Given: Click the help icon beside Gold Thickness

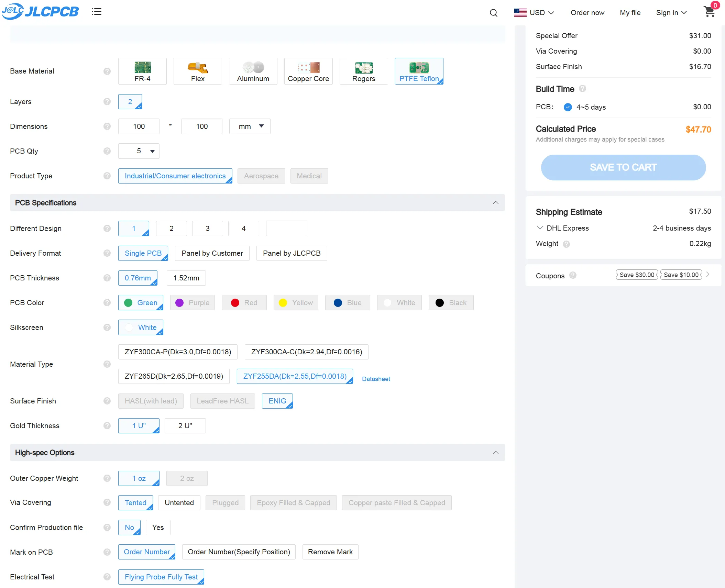Looking at the screenshot, I should pos(107,426).
